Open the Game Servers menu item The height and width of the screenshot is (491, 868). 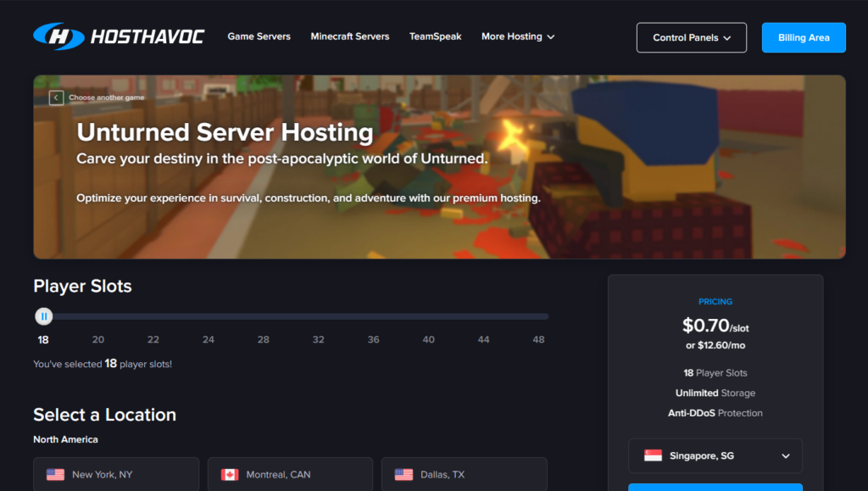(x=259, y=36)
